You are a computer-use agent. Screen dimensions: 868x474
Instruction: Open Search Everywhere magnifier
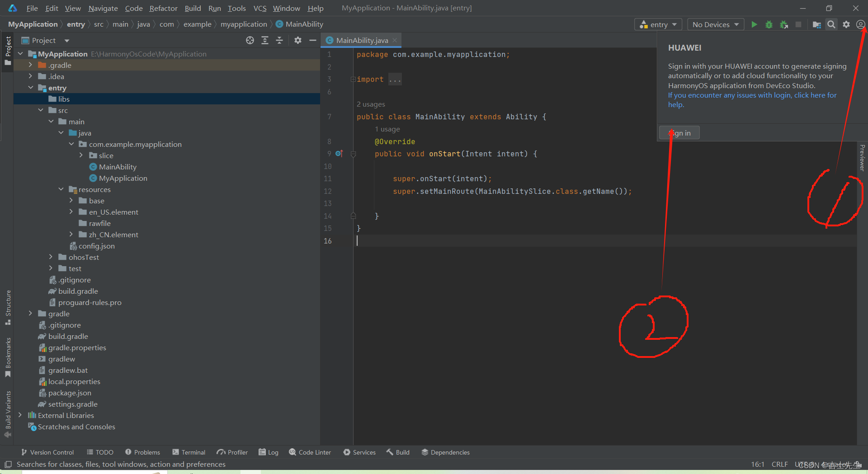(831, 24)
